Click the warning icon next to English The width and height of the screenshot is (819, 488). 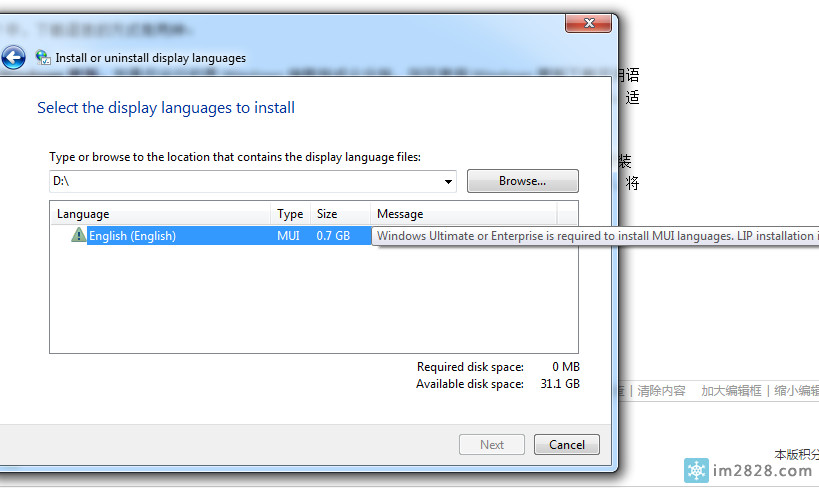[x=78, y=235]
